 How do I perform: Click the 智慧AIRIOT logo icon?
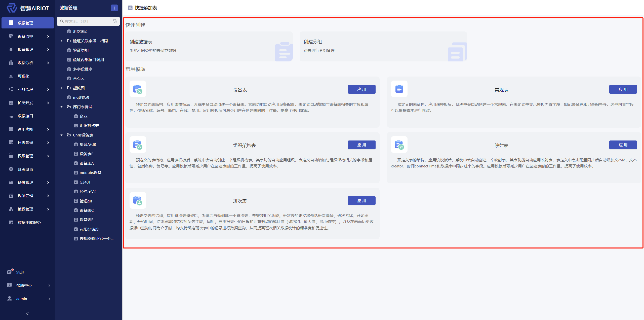pyautogui.click(x=12, y=8)
